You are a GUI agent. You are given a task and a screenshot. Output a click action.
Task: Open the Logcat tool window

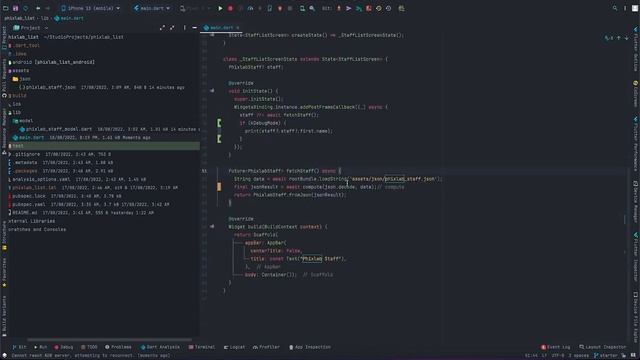[x=235, y=347]
